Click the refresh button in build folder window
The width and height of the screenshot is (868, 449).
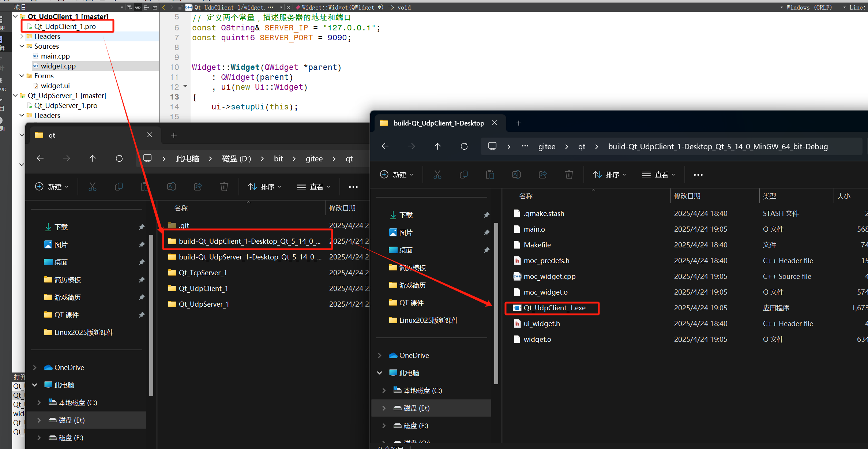pyautogui.click(x=464, y=146)
